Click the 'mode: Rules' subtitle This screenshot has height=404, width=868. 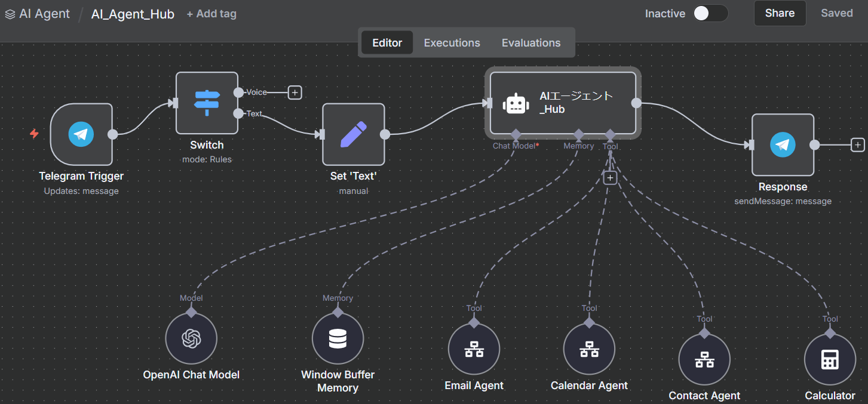click(x=207, y=159)
